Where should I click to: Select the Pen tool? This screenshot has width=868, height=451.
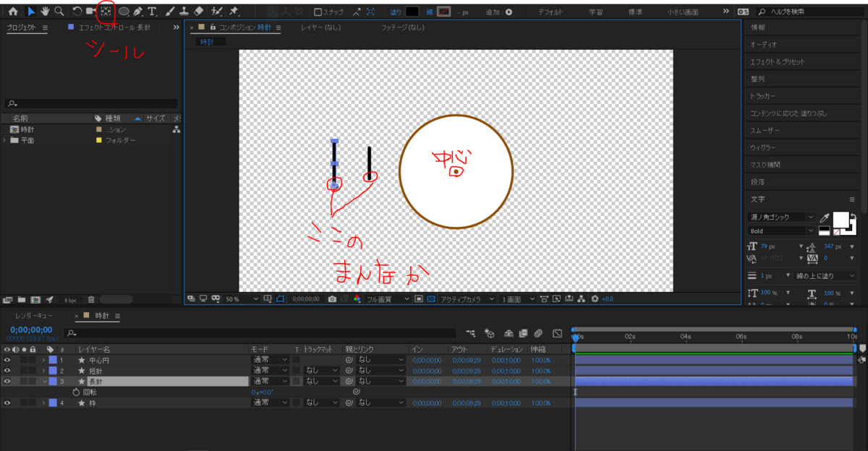coord(138,11)
